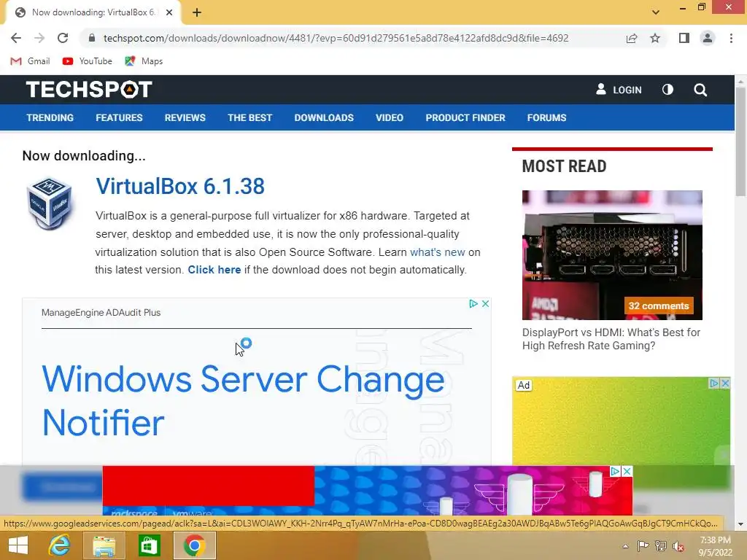This screenshot has height=560, width=747.
Task: Open AdChoices on sidebar ad
Action: point(713,383)
